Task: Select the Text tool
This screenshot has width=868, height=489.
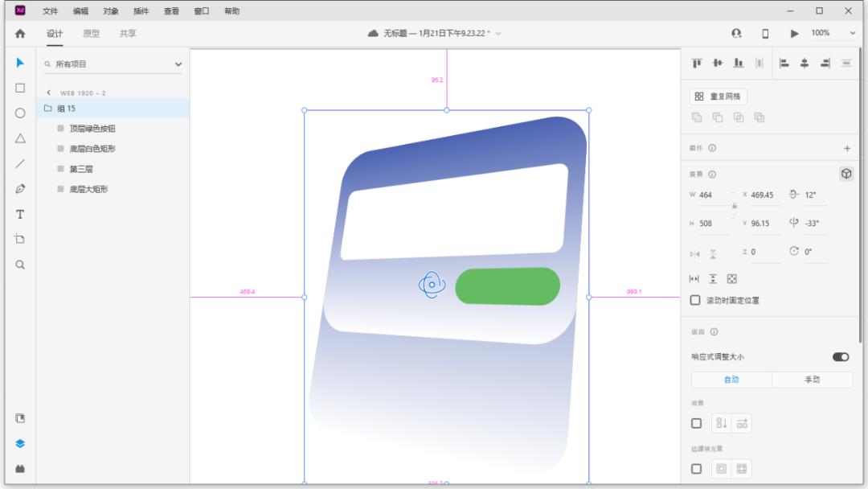Action: pyautogui.click(x=20, y=215)
